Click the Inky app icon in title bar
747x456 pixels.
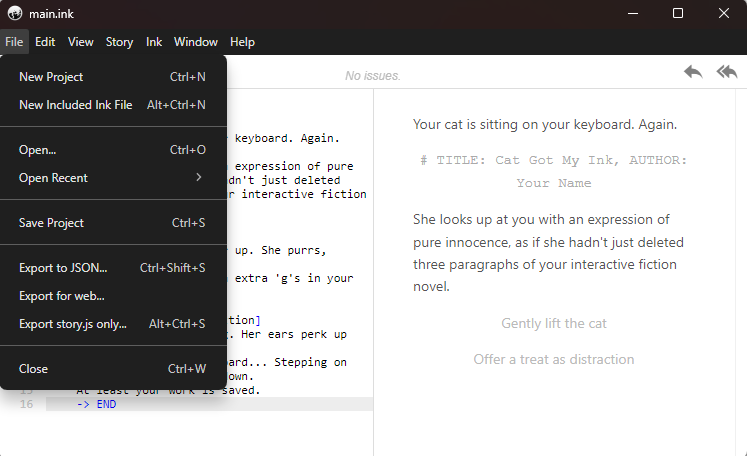click(x=15, y=13)
